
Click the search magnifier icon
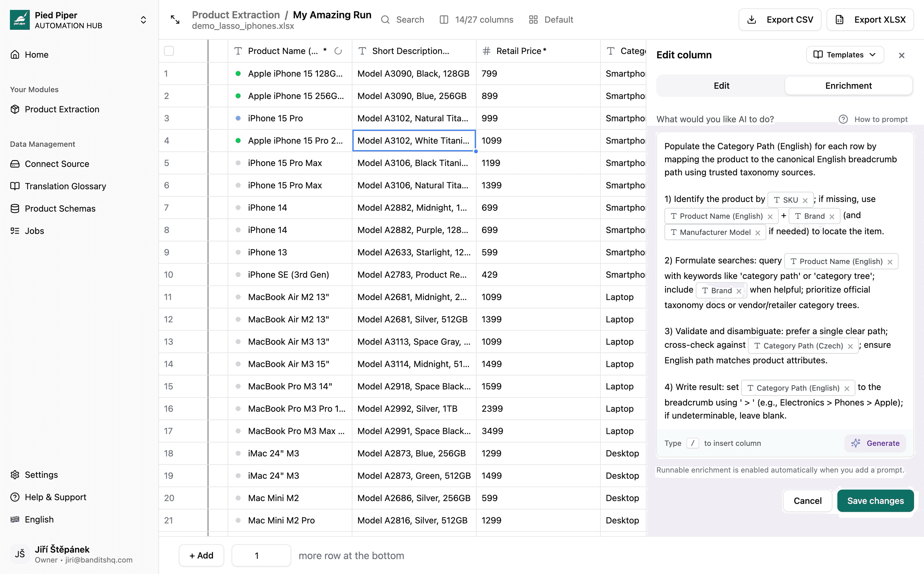pyautogui.click(x=385, y=20)
